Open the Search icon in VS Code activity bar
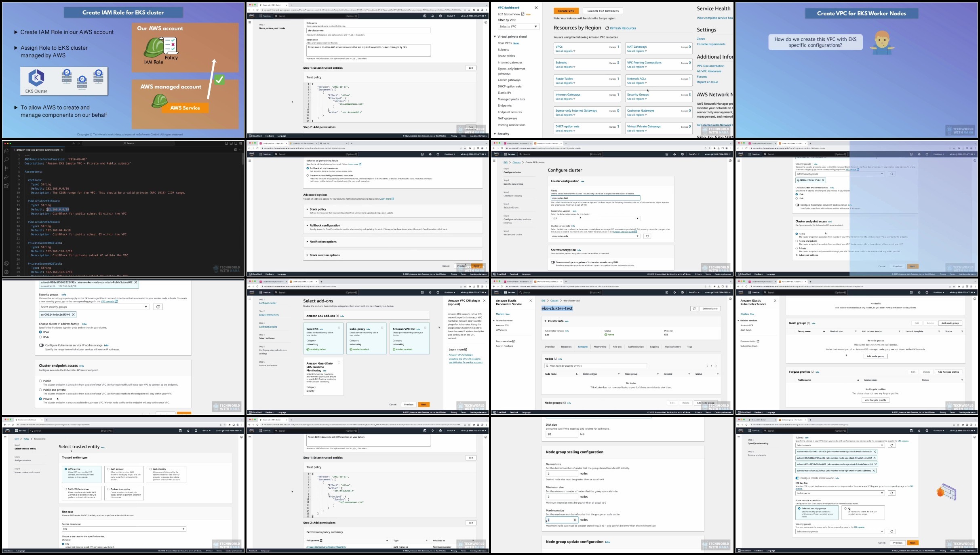Screen dimensions: 980x555 click(6, 160)
